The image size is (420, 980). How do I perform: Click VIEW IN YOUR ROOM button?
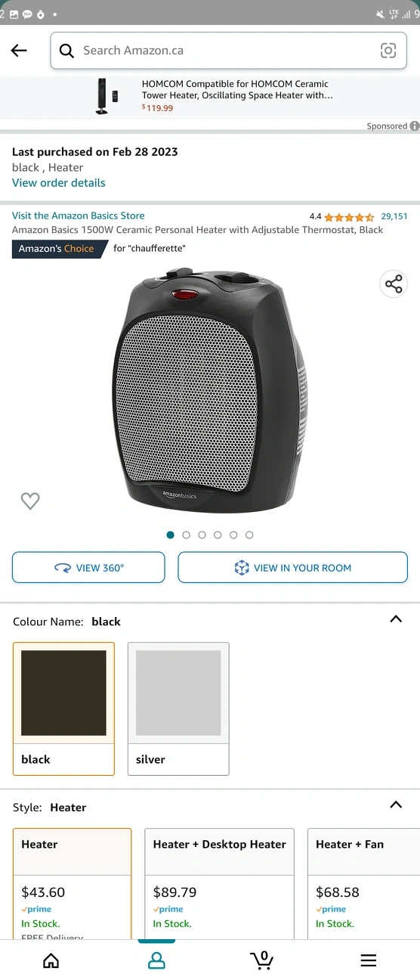[292, 567]
